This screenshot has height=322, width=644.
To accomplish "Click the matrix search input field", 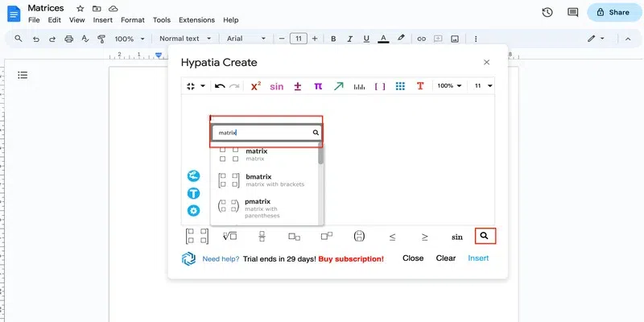I will 266,133.
